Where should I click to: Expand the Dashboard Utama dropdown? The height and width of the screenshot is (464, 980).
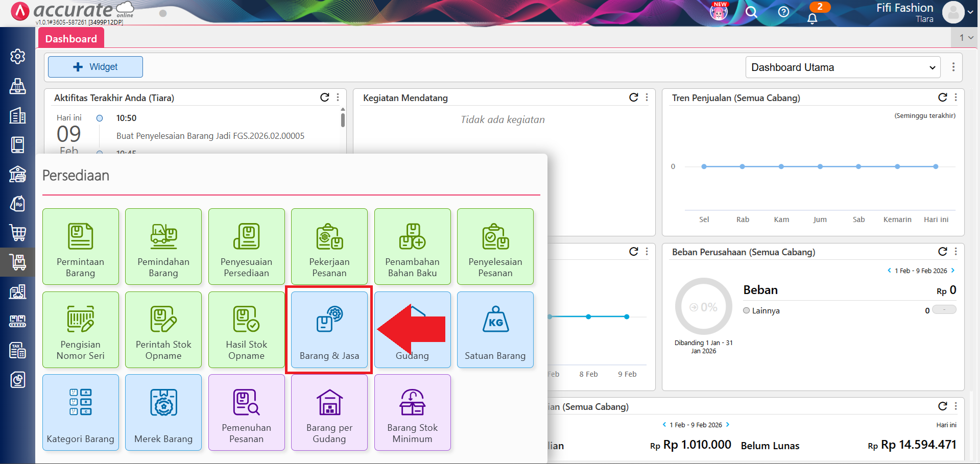pos(843,67)
